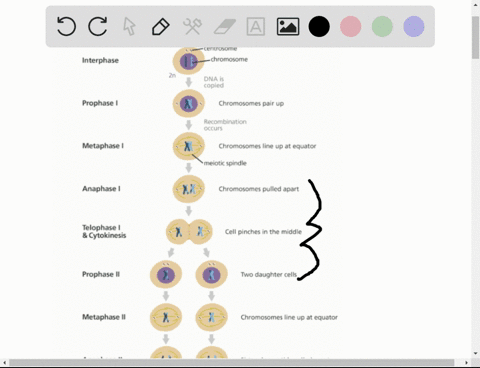Click the insert image icon
The width and height of the screenshot is (480, 368).
[x=288, y=26]
